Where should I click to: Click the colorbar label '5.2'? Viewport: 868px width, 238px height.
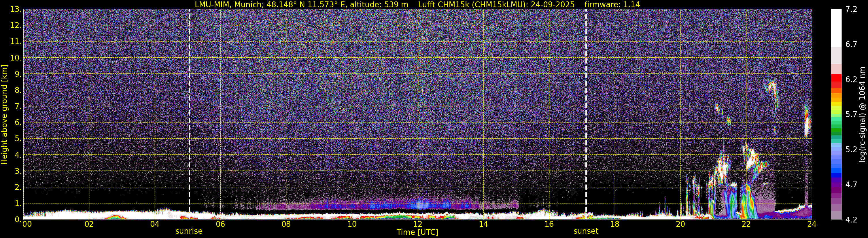[852, 149]
